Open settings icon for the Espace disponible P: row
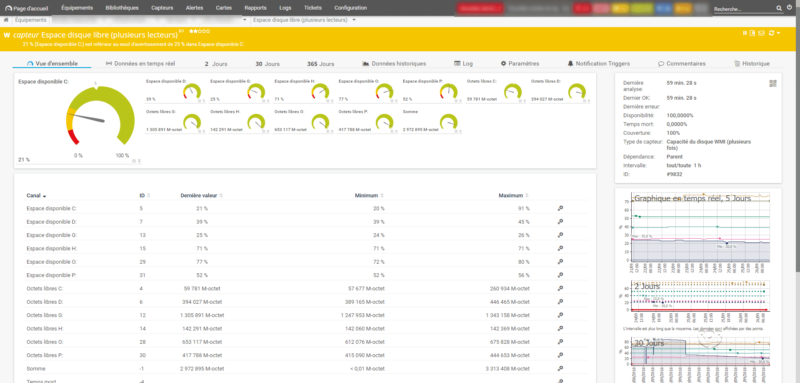This screenshot has width=800, height=383. (560, 275)
